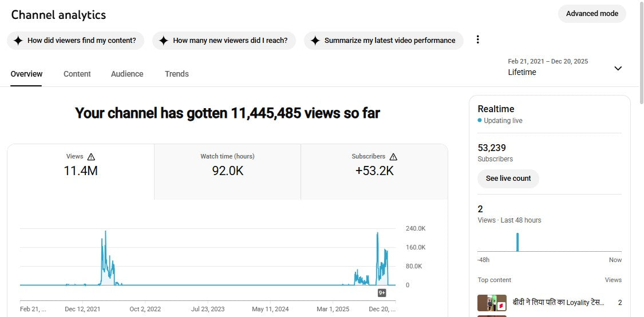Image resolution: width=644 pixels, height=317 pixels.
Task: Go to the Audience tab
Action: [x=127, y=74]
